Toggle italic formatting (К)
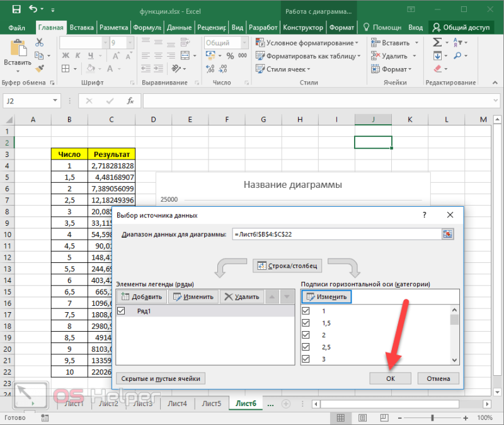504x425 pixels. pyautogui.click(x=77, y=55)
